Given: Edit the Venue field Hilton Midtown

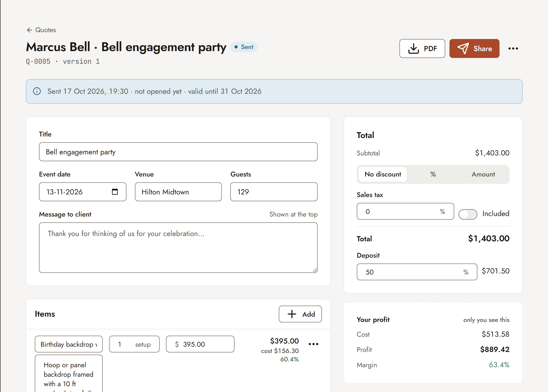Looking at the screenshot, I should point(178,192).
